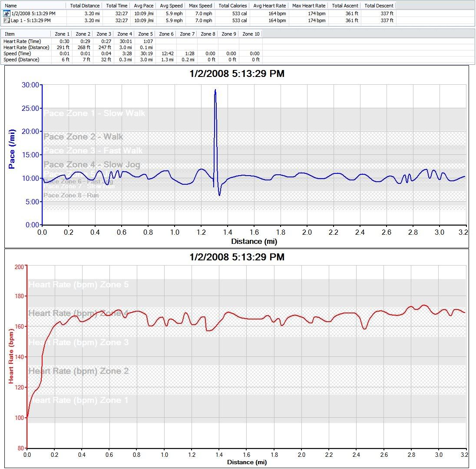Viewport: 476px width, 469px height.
Task: Select the Lap 1 - 5:13:29 PM row
Action: pyautogui.click(x=30, y=20)
